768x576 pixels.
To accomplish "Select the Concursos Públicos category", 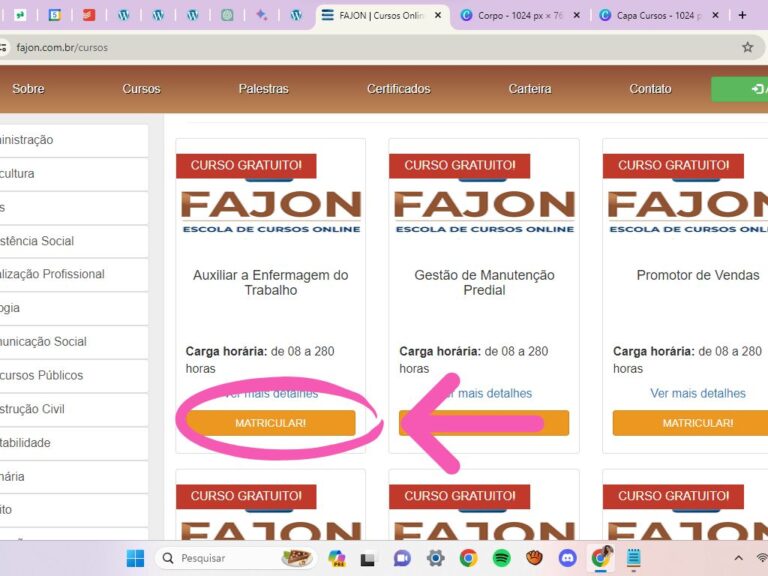I will pos(73,376).
